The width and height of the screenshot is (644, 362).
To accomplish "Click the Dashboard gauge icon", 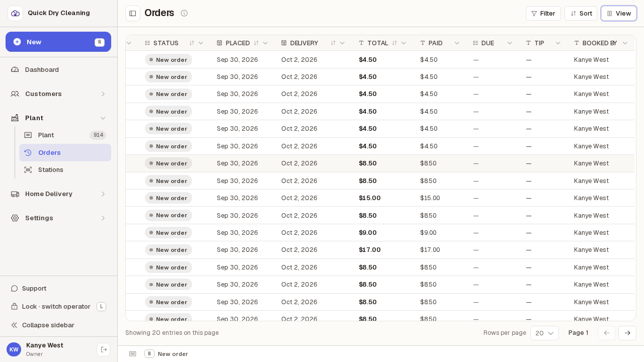I will [15, 69].
